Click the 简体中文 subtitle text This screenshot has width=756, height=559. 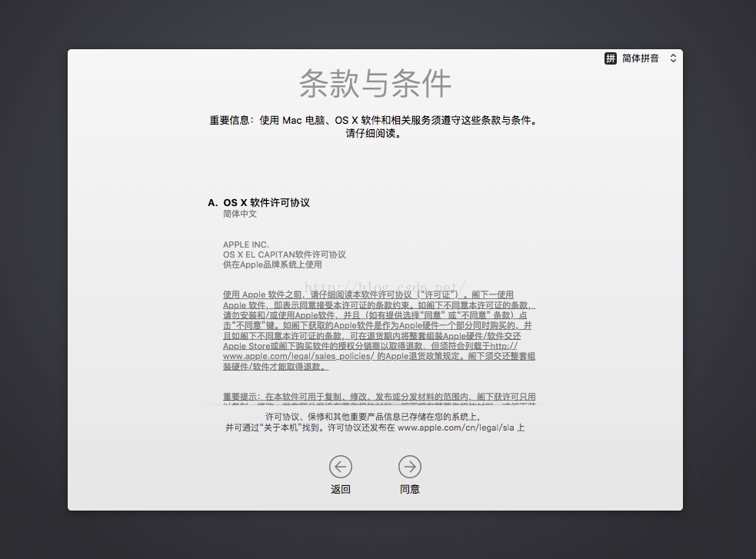click(240, 214)
